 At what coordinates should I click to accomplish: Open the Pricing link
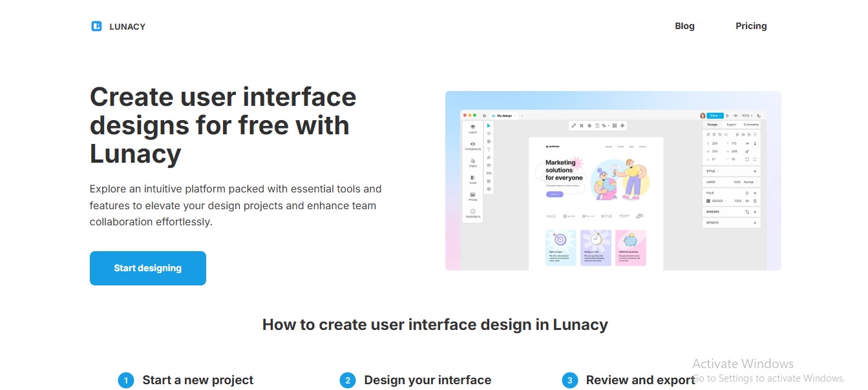point(751,26)
